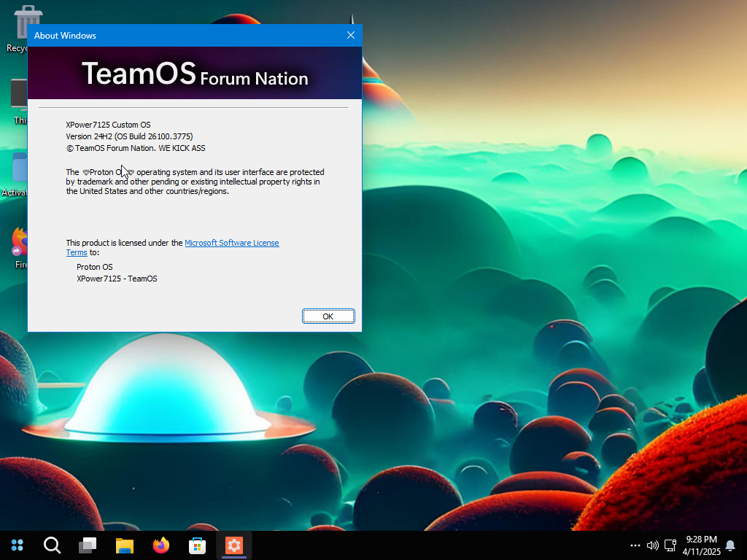
Task: Open Microsoft Store from the taskbar
Action: (197, 545)
